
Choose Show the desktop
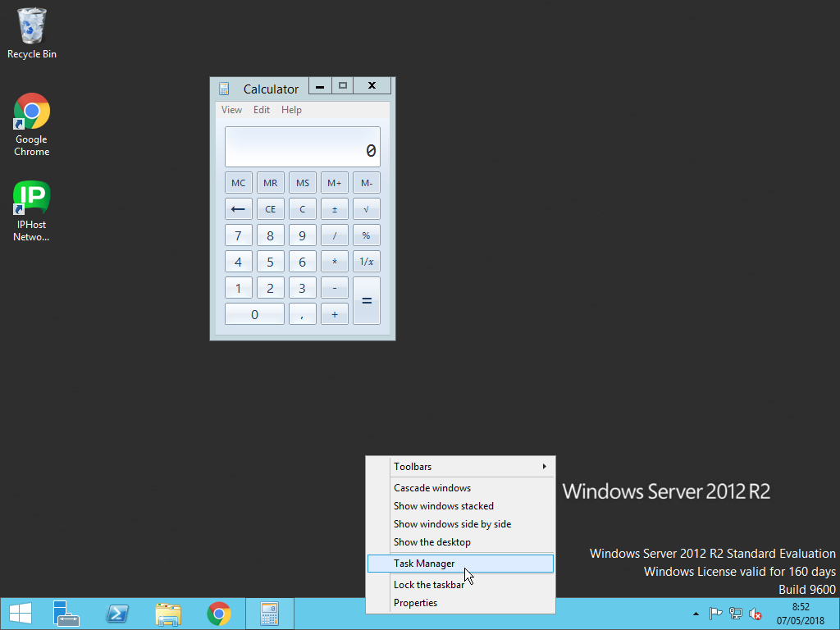pos(461,542)
